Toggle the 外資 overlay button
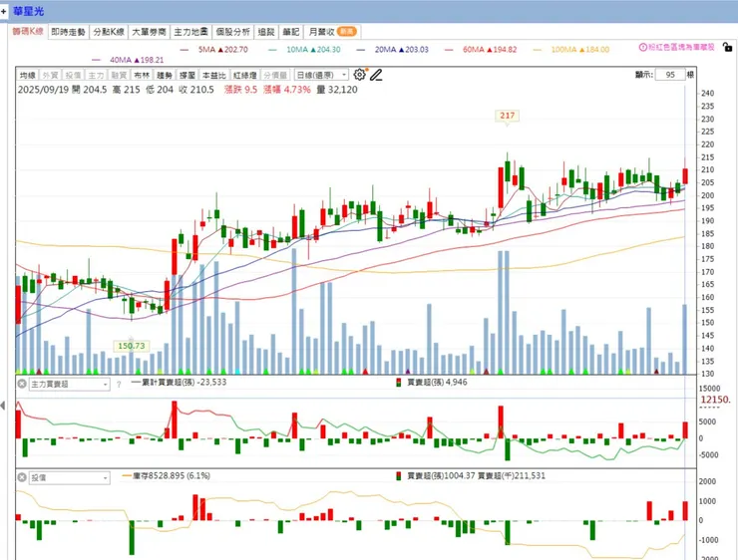 click(50, 75)
